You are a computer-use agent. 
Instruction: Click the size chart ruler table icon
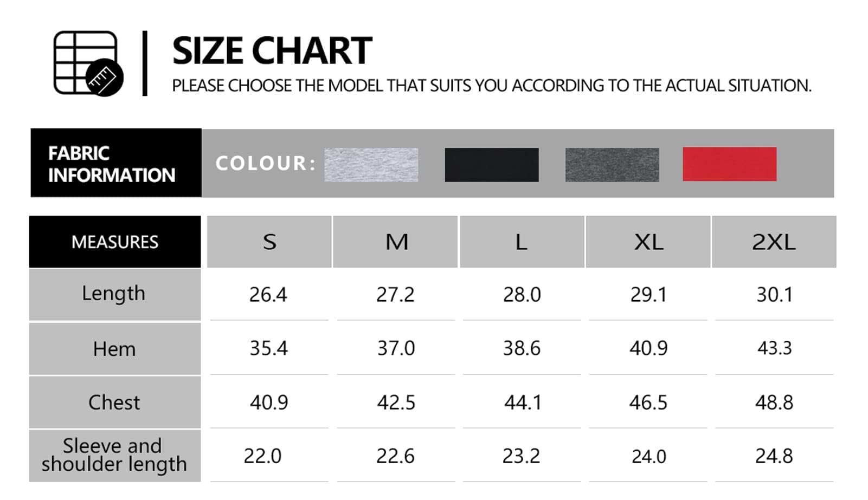click(x=88, y=63)
